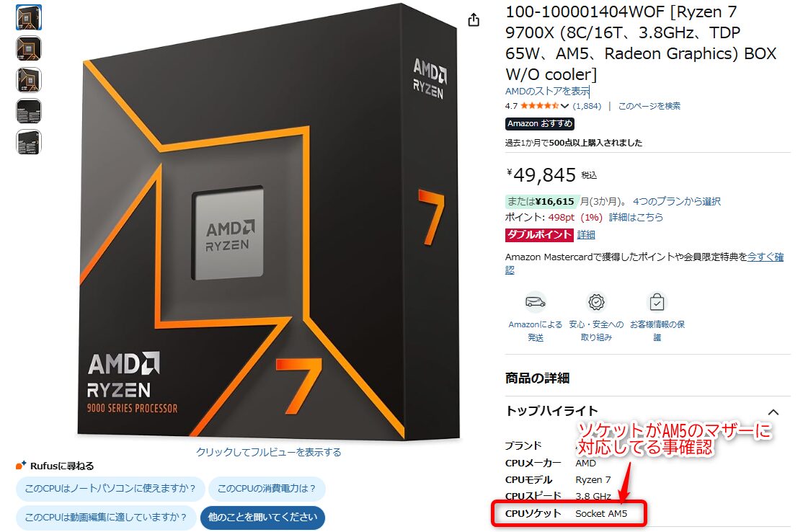
Task: Click クリックしてフルビューを表示する under image
Action: 268,452
